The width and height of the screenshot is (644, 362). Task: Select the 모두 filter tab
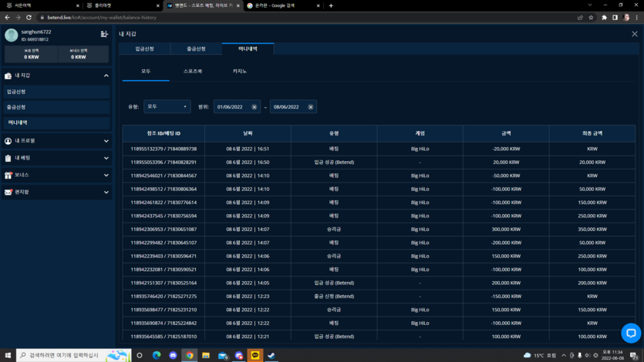click(146, 72)
